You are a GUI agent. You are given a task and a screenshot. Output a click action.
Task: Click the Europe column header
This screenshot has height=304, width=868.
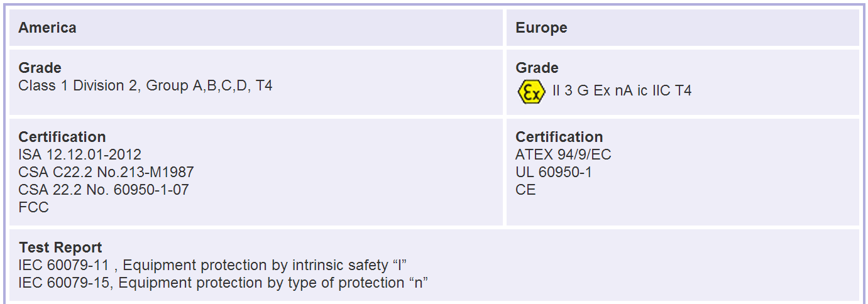click(x=541, y=28)
